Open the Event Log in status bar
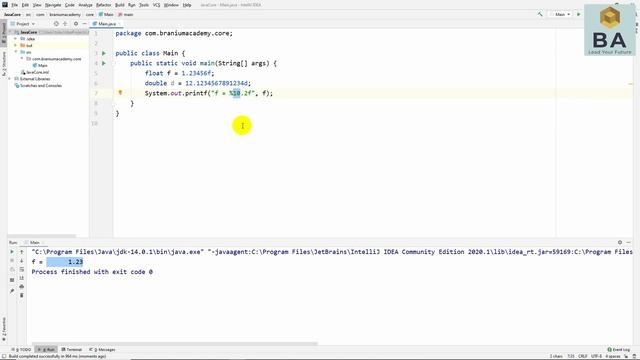This screenshot has width=640, height=360. [x=618, y=349]
